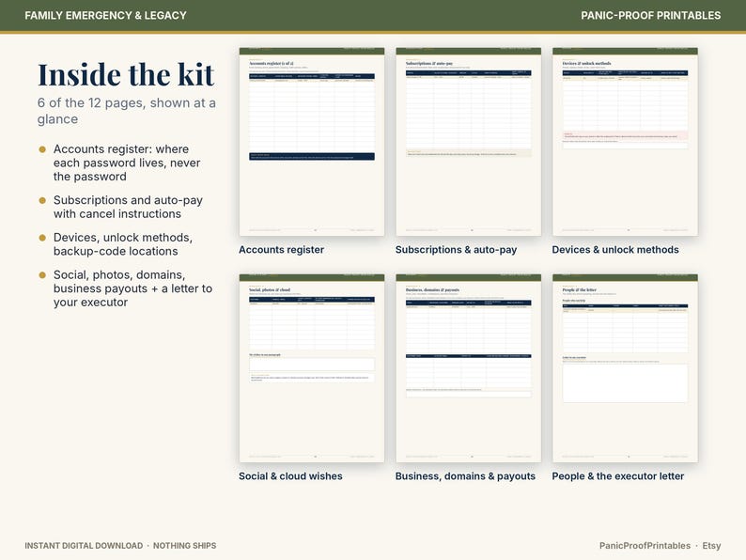Click the bullet about letter to your executor

tap(132, 288)
